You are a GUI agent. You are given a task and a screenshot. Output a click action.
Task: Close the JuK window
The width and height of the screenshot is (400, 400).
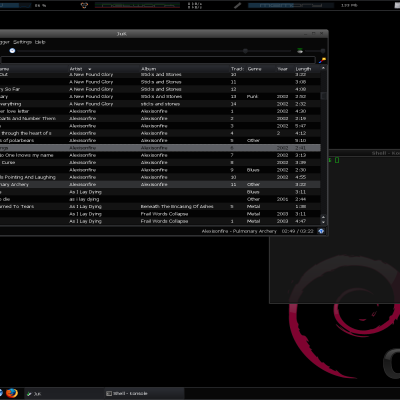coord(322,34)
